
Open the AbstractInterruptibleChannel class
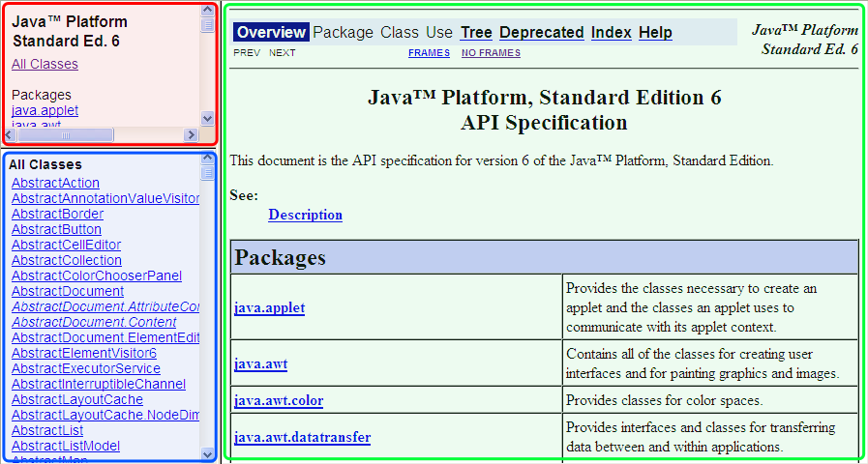[99, 385]
